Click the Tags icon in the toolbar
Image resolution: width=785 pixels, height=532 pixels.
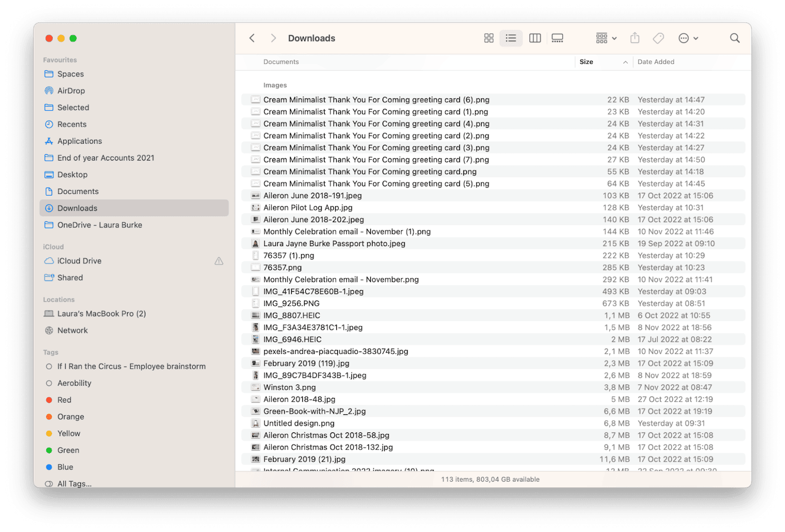click(x=658, y=37)
